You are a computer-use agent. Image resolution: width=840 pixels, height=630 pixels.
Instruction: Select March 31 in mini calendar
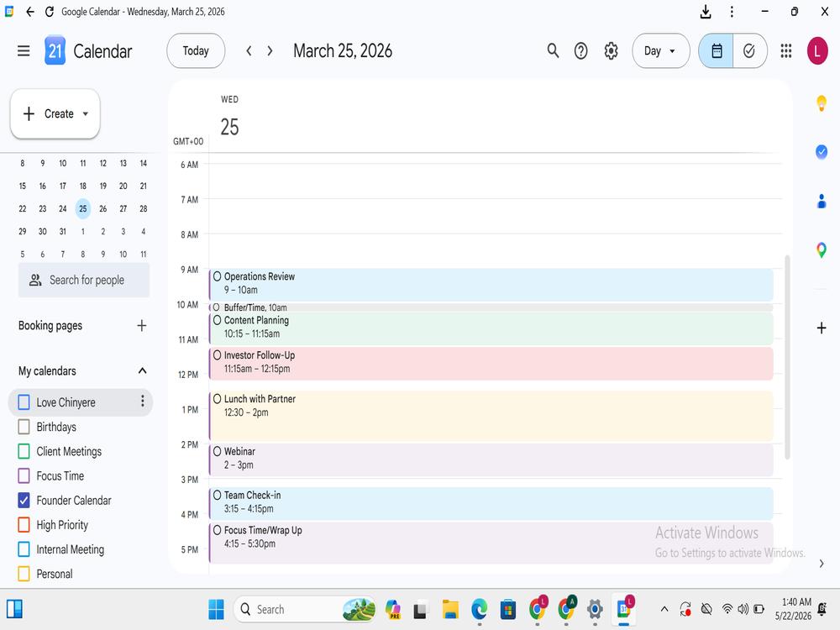point(63,232)
